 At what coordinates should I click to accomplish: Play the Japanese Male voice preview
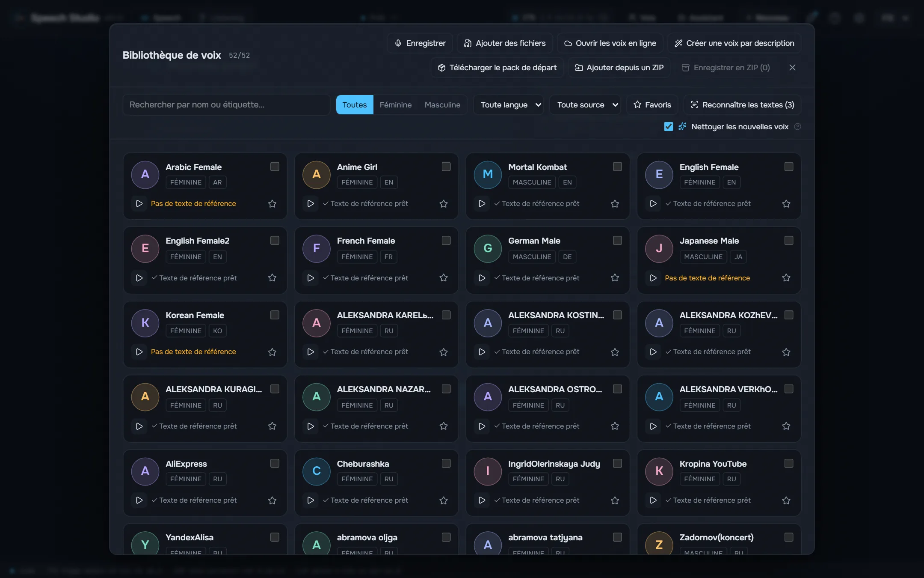pos(653,278)
